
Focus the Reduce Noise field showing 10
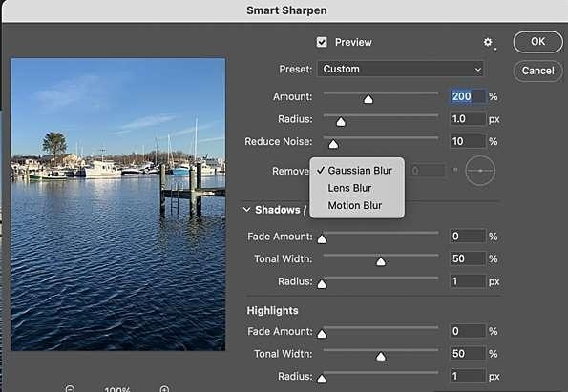coord(468,141)
